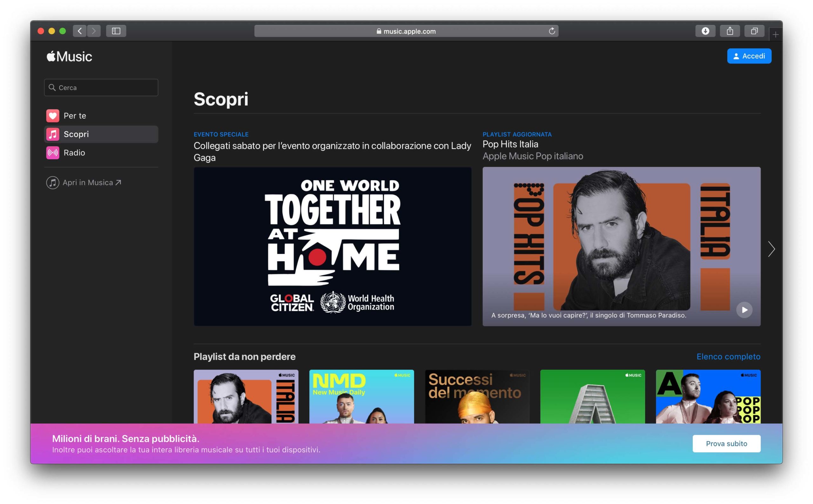
Task: Open Safari downloads with the arrow icon
Action: click(x=705, y=31)
